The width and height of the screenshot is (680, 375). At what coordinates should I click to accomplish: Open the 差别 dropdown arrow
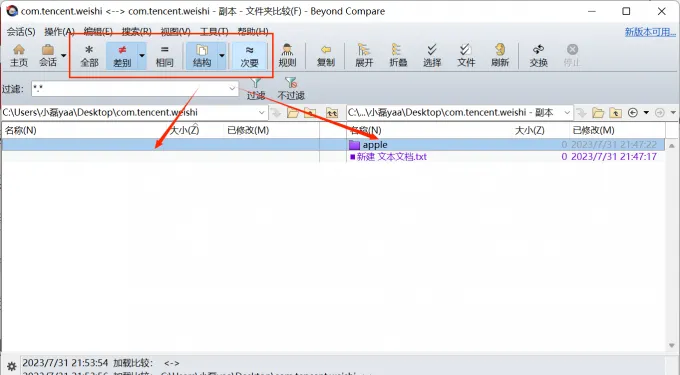pyautogui.click(x=142, y=55)
